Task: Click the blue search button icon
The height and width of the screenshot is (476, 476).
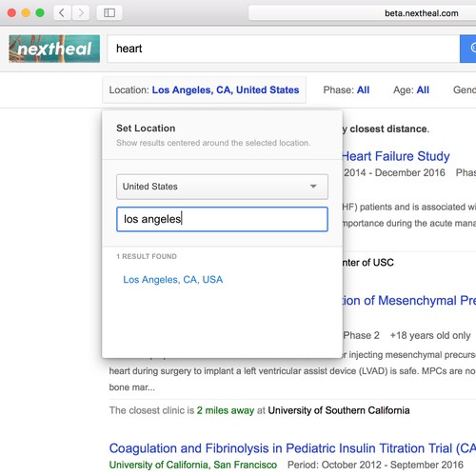Action: [468, 49]
